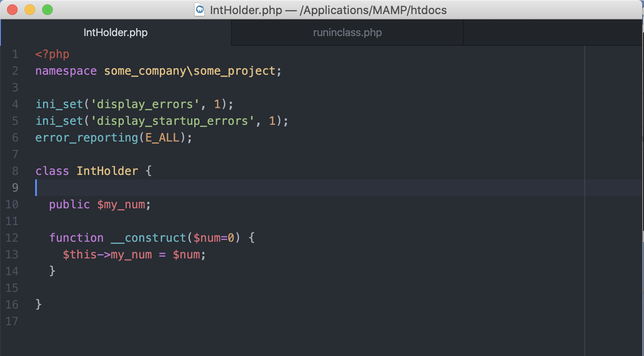
Task: Click line number 16 in the gutter
Action: coord(12,305)
